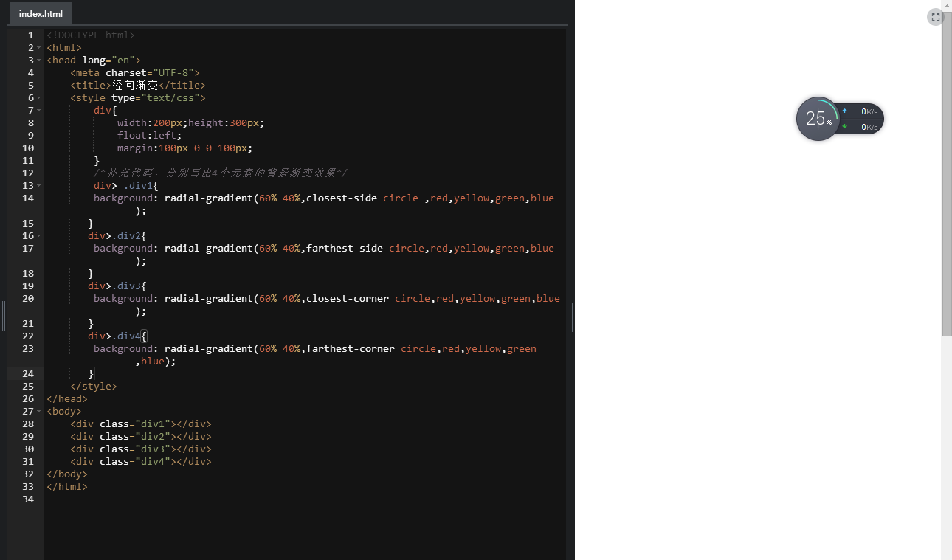Click the left edge panel handle
This screenshot has width=952, height=560.
4,316
